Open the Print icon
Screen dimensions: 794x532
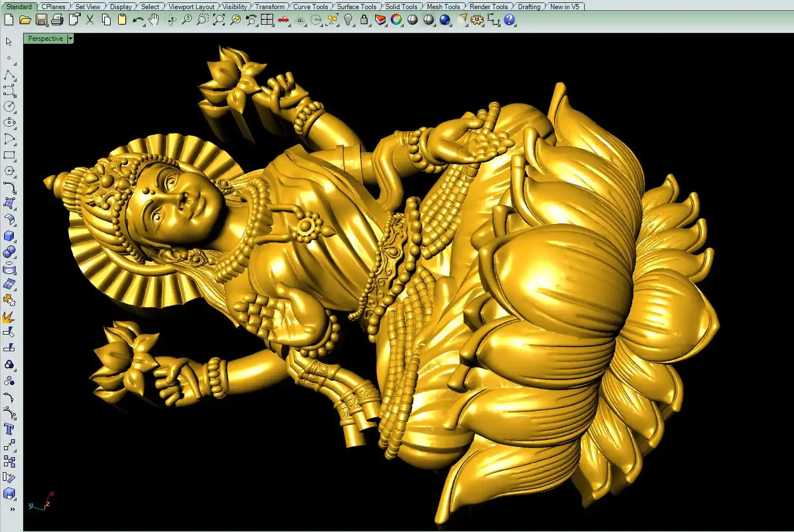pos(57,20)
